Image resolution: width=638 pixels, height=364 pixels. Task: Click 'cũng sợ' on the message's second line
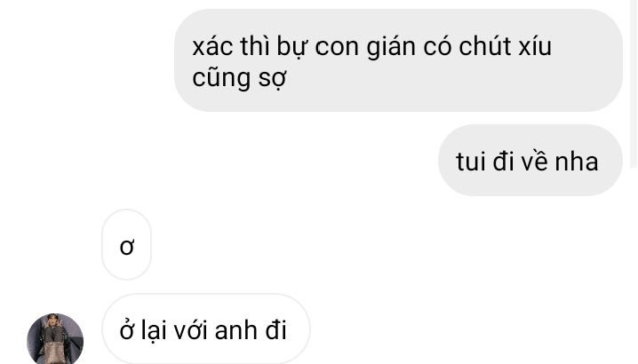pyautogui.click(x=239, y=78)
